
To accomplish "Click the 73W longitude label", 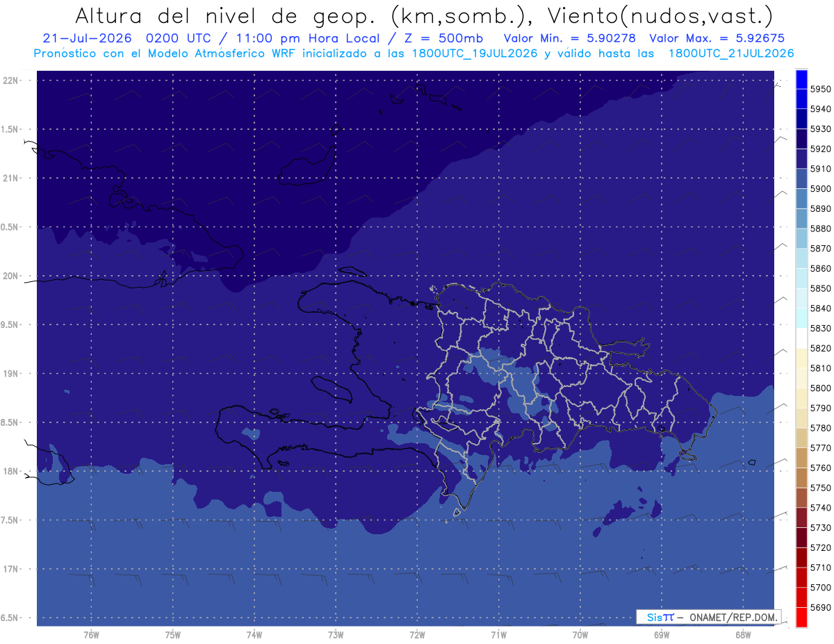I will [336, 634].
